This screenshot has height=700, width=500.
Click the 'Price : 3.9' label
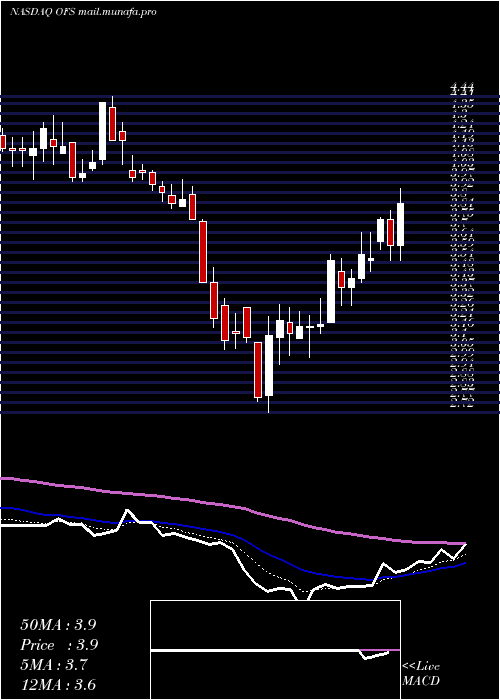point(59,645)
